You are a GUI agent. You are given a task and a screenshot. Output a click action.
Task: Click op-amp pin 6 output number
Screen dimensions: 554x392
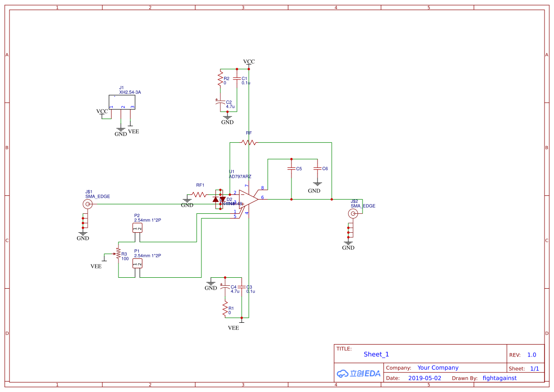click(x=263, y=197)
